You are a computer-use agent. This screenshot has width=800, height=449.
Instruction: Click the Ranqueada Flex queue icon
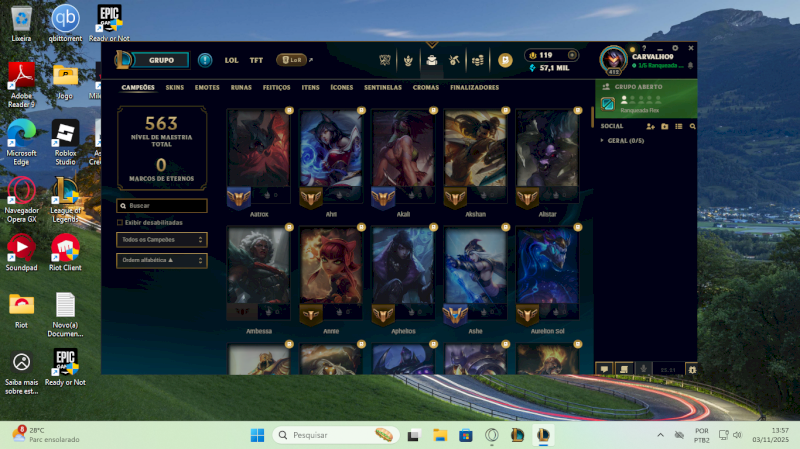(x=608, y=104)
